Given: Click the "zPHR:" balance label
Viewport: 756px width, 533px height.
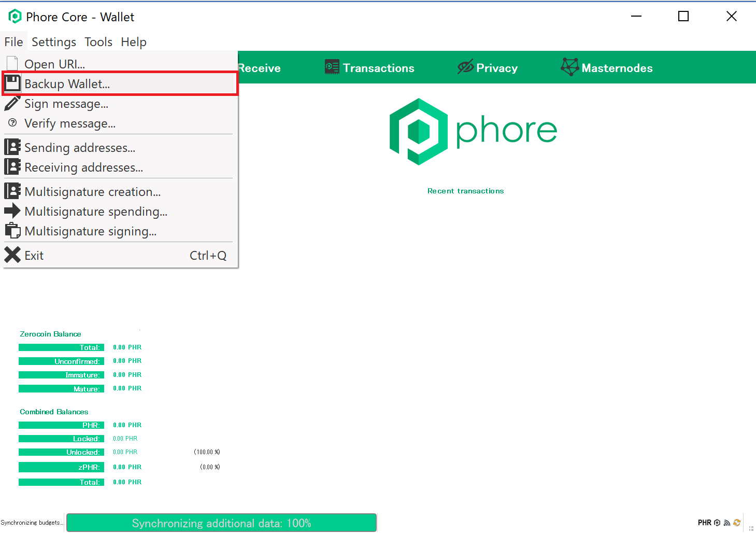Looking at the screenshot, I should click(61, 467).
